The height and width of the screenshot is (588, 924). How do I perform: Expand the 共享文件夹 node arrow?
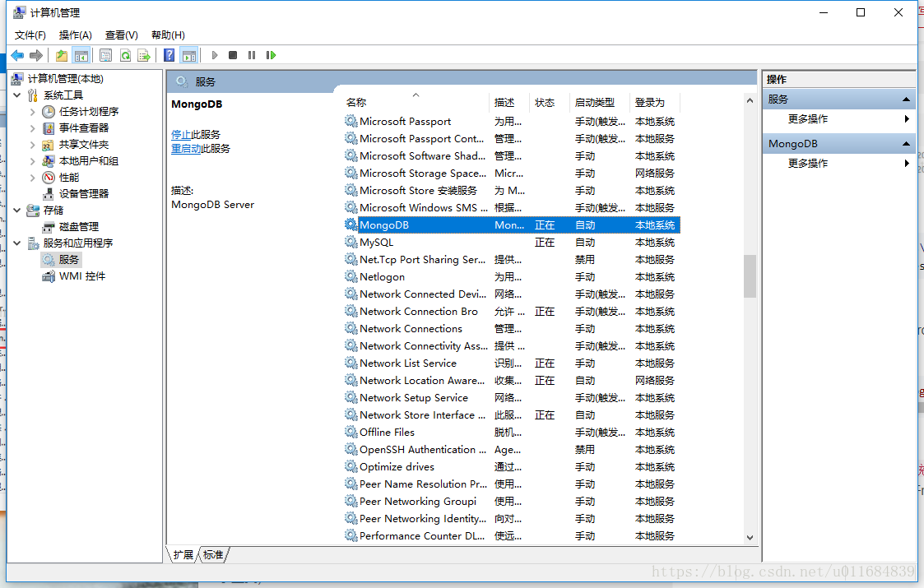tap(32, 145)
